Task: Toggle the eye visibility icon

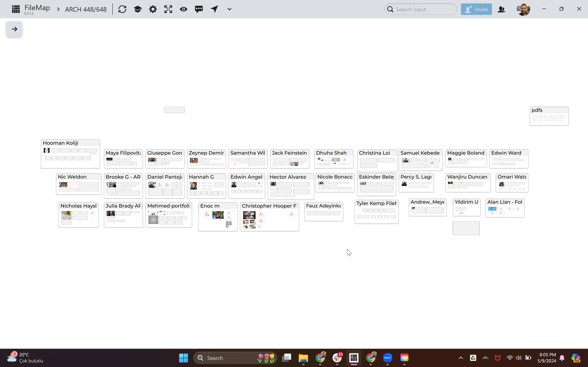Action: pos(183,9)
